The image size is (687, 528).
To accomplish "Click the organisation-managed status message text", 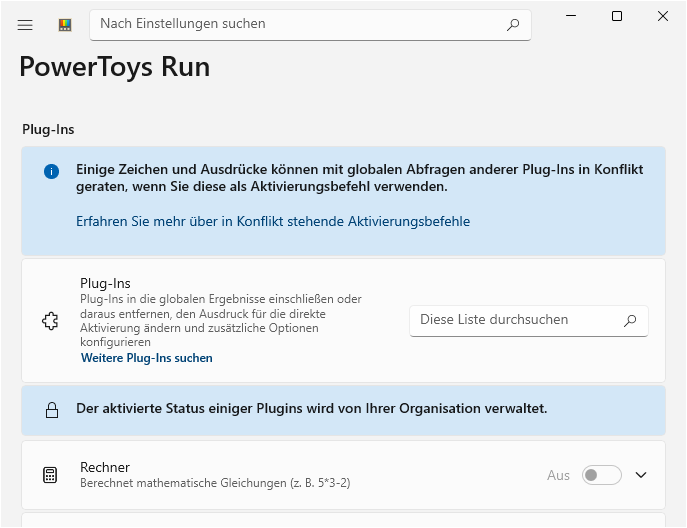I will (312, 408).
